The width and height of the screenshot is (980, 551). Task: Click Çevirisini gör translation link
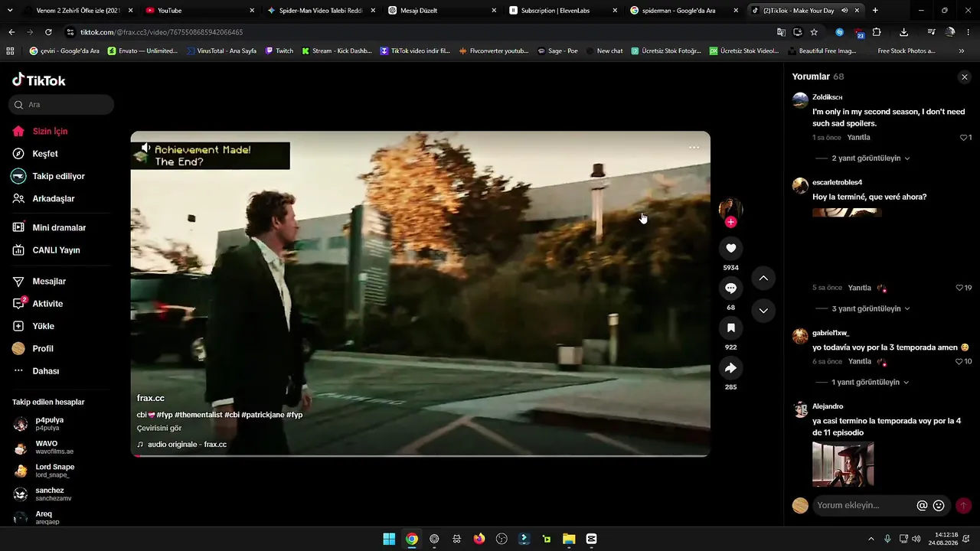tap(159, 429)
